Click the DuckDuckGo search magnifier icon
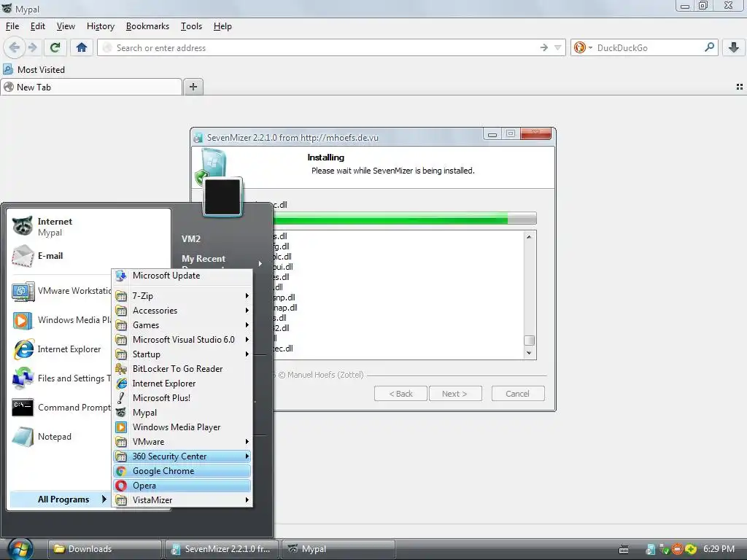747x560 pixels. coord(709,47)
